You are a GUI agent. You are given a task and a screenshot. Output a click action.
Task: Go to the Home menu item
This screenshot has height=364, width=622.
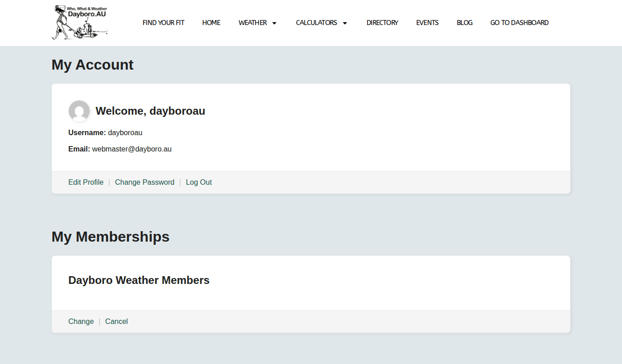(211, 23)
